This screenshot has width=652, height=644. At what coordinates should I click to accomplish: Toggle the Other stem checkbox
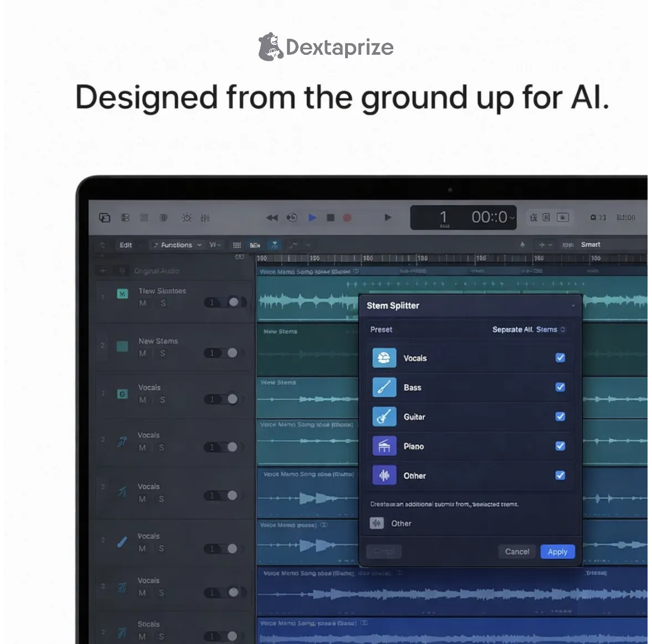click(x=560, y=476)
